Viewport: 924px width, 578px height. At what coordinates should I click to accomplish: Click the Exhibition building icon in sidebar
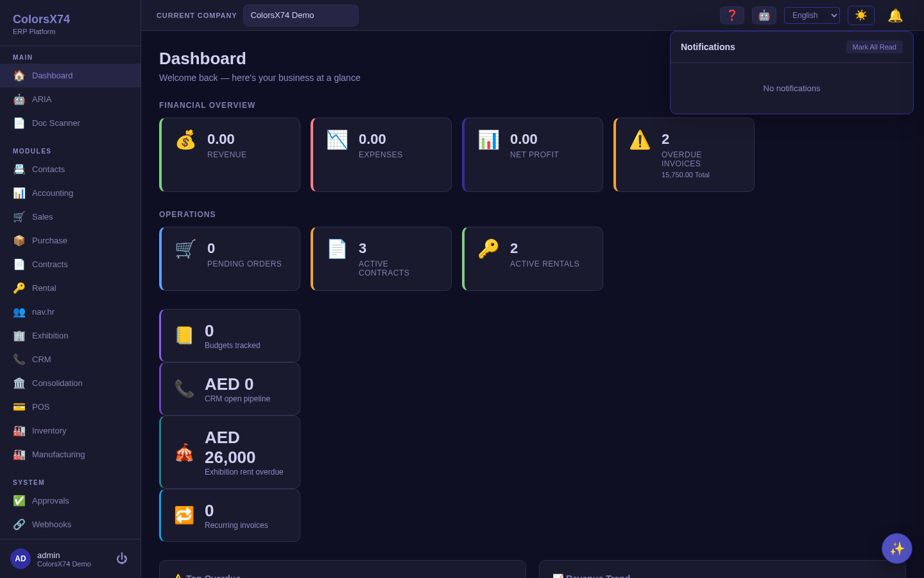coord(19,335)
